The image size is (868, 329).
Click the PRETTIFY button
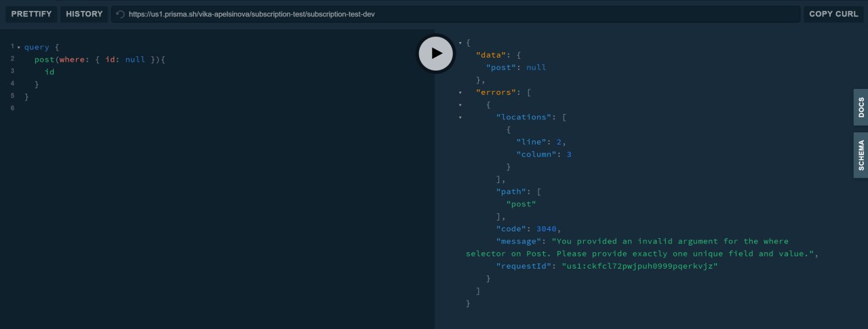[31, 14]
